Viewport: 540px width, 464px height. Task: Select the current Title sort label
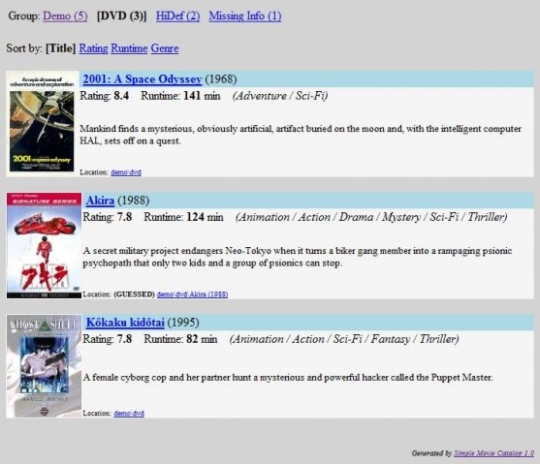pyautogui.click(x=60, y=48)
